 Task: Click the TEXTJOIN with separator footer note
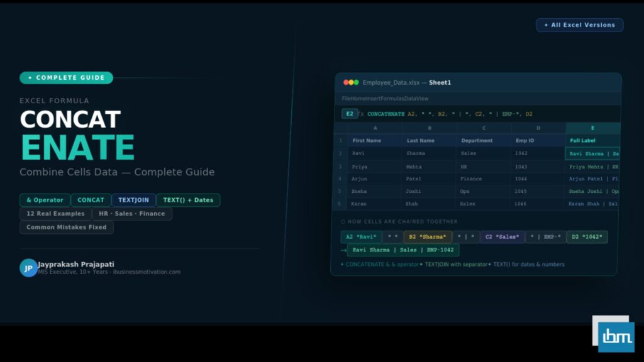pyautogui.click(x=454, y=265)
